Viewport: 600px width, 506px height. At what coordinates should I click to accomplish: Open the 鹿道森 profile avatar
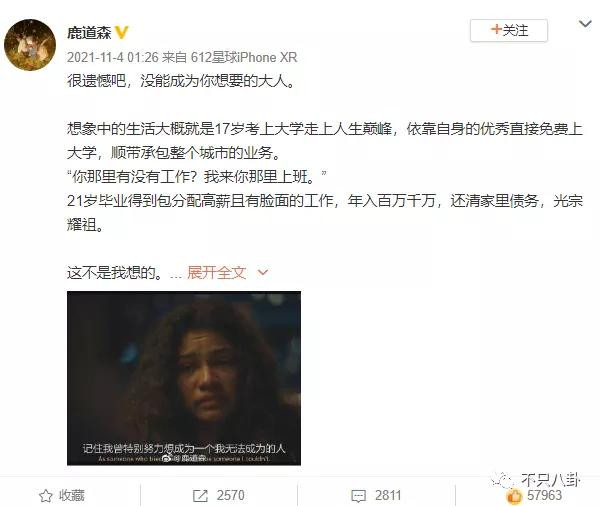tap(30, 45)
